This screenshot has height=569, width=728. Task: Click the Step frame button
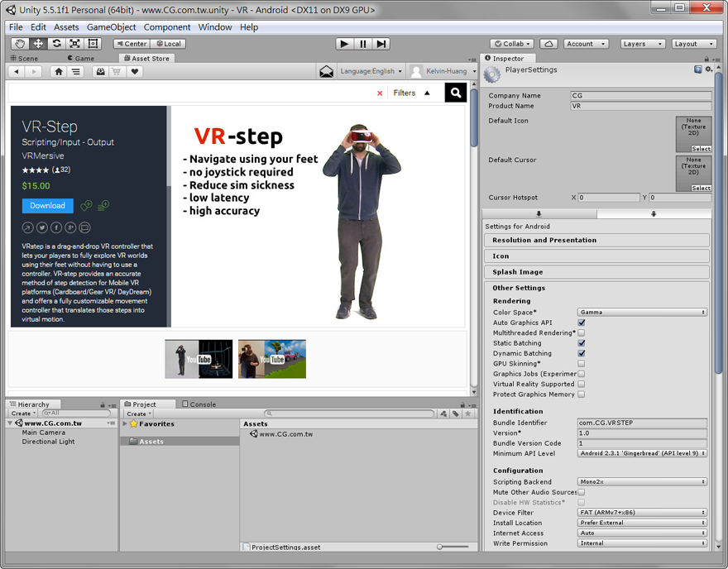(381, 44)
